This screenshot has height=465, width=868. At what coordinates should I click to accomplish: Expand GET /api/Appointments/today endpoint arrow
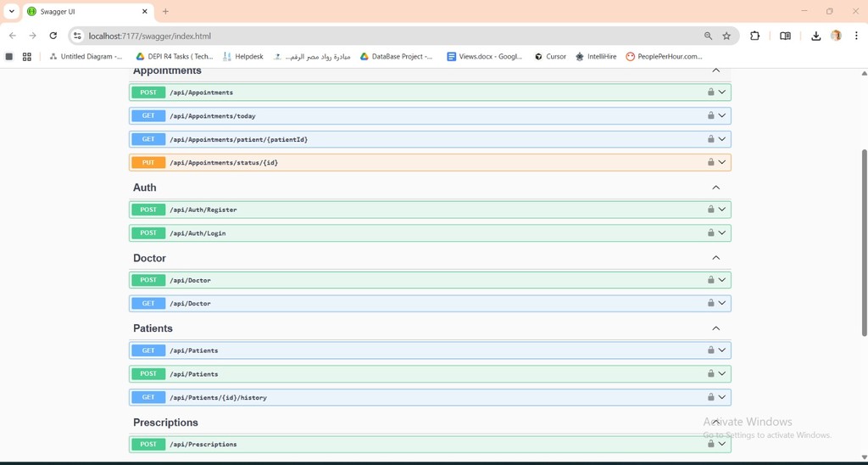[x=722, y=115]
